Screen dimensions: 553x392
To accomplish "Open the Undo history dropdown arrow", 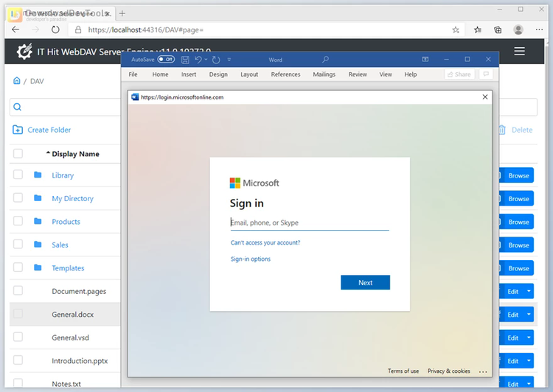I will click(206, 60).
